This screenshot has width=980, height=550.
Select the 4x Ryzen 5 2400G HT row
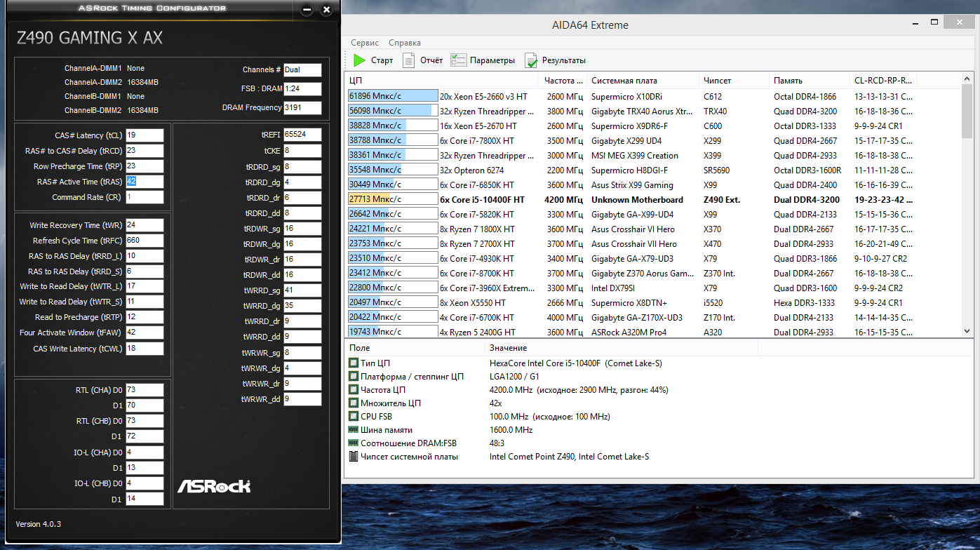(x=652, y=332)
